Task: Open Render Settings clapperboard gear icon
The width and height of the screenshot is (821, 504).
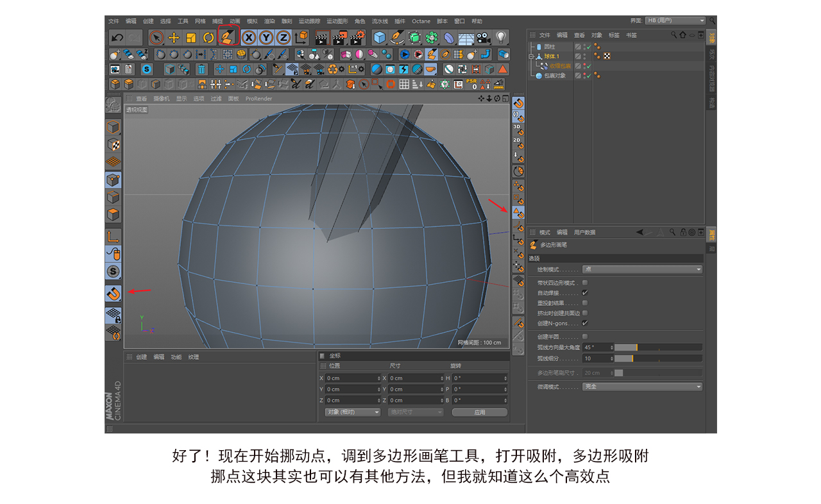Action: click(x=357, y=38)
